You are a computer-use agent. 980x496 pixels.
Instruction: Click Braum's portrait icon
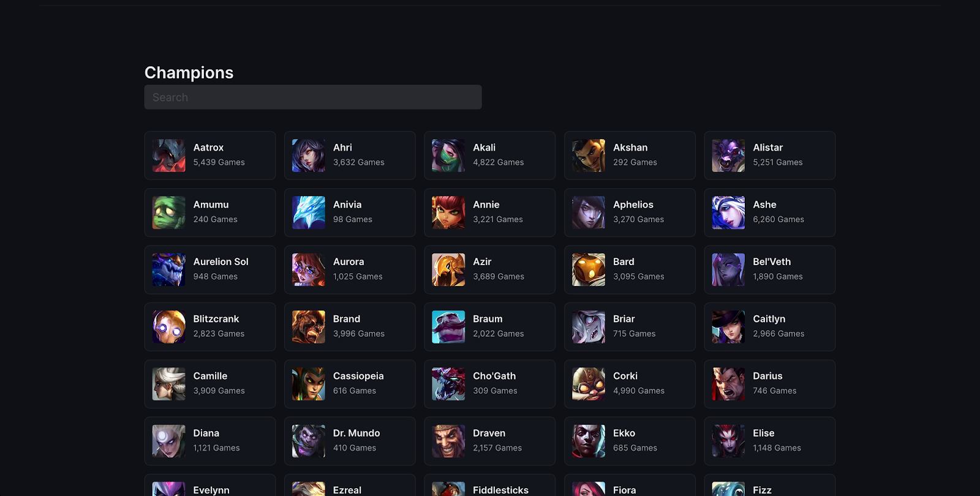448,327
